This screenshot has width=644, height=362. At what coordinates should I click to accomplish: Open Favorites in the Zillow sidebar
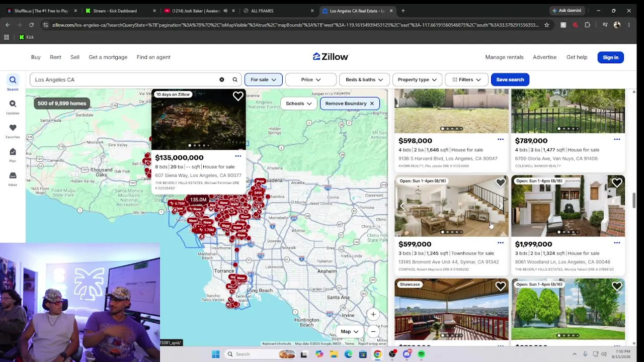tap(13, 128)
